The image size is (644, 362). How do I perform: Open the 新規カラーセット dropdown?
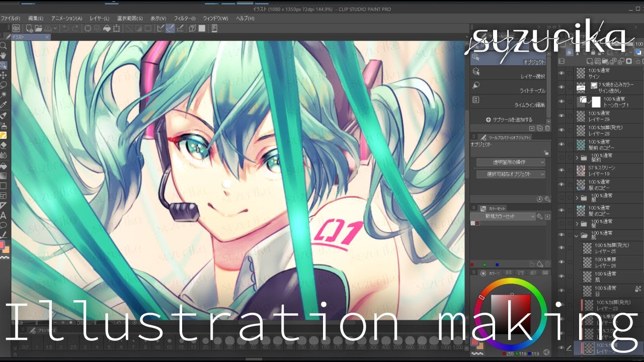coord(503,217)
